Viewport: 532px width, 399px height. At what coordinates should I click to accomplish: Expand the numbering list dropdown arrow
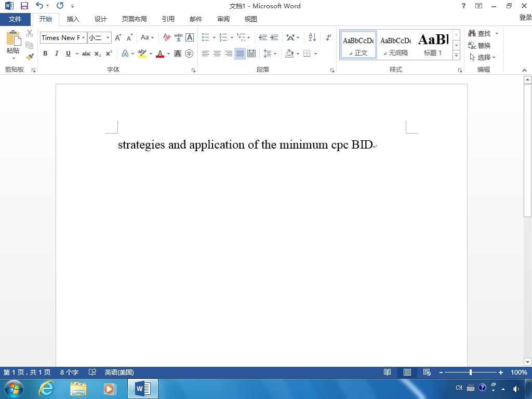[x=232, y=37]
